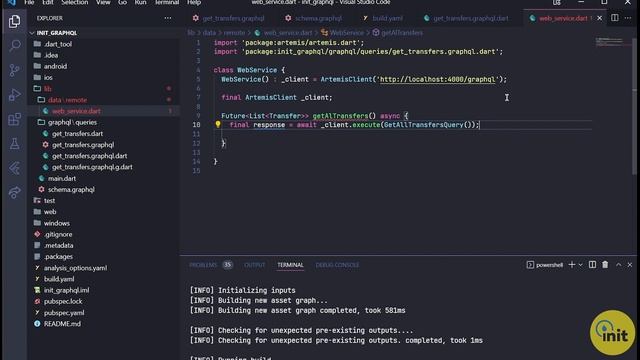This screenshot has height=360, width=640.
Task: Open the Explorer view in activity bar
Action: [14, 21]
